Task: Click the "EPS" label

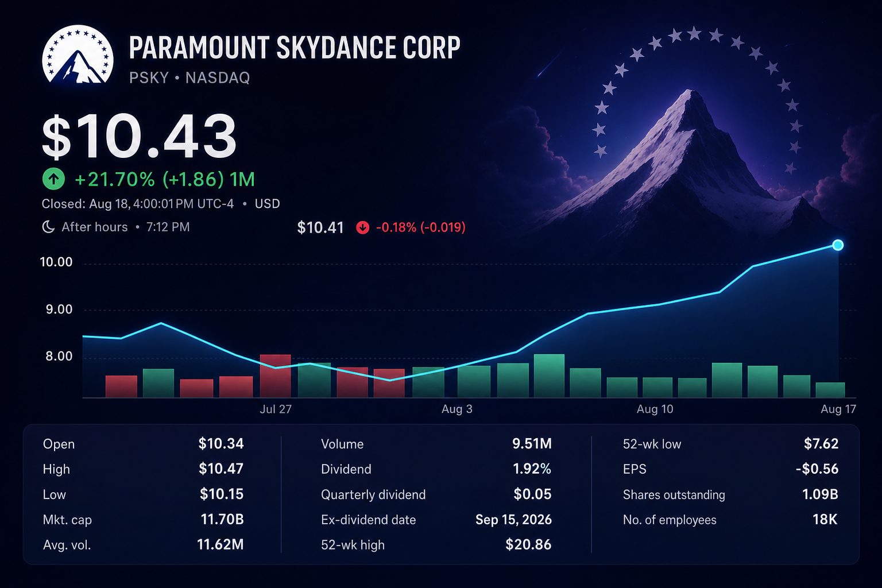Action: coord(635,469)
